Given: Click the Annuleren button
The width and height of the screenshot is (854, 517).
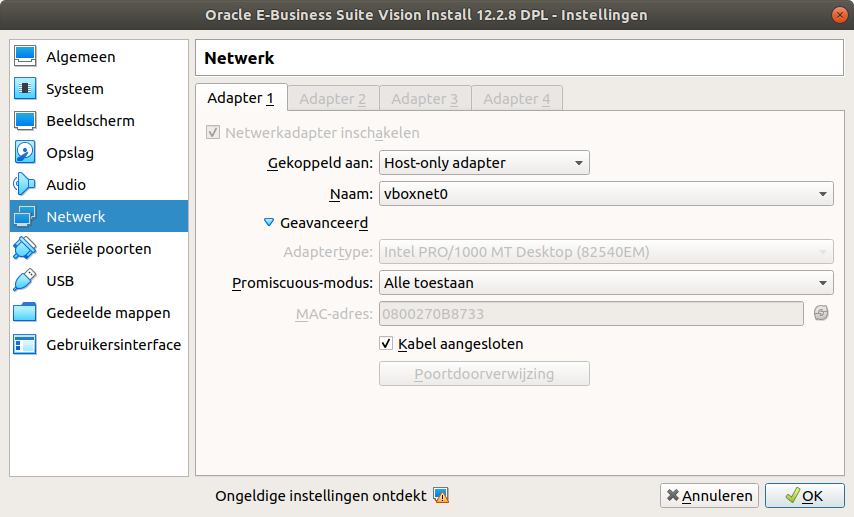Looking at the screenshot, I should (708, 495).
